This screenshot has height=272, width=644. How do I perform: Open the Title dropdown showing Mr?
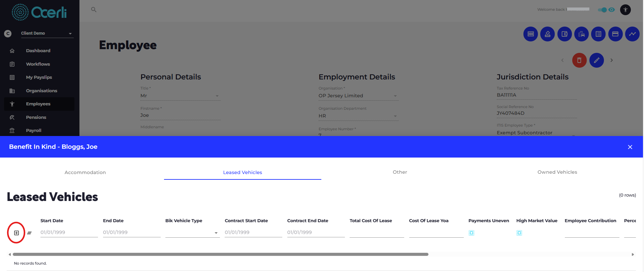point(180,96)
